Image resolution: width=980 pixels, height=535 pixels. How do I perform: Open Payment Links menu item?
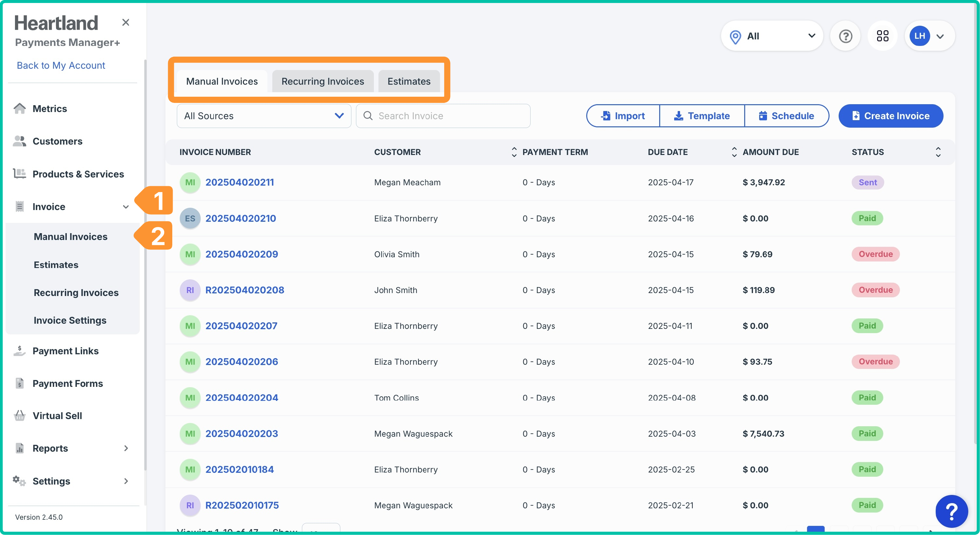[x=65, y=351]
